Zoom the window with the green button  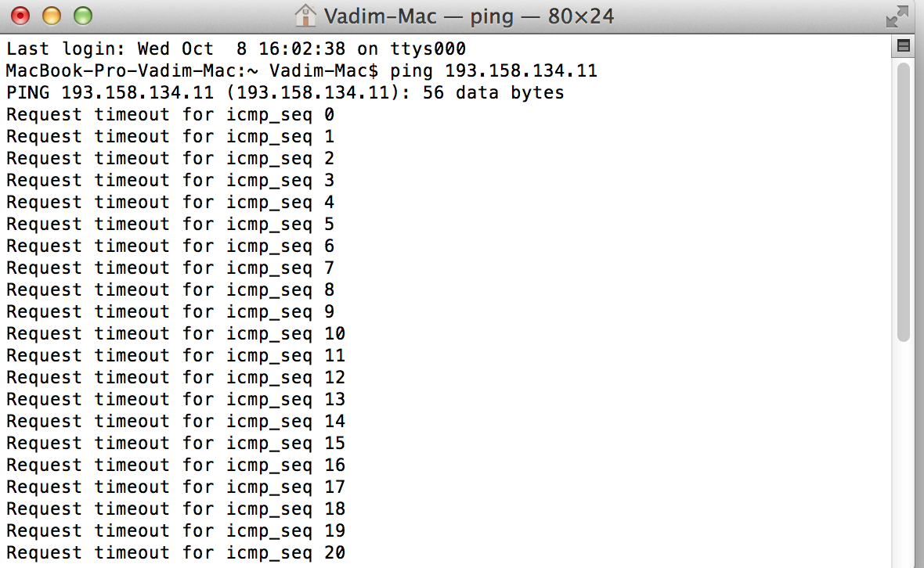click(x=83, y=16)
